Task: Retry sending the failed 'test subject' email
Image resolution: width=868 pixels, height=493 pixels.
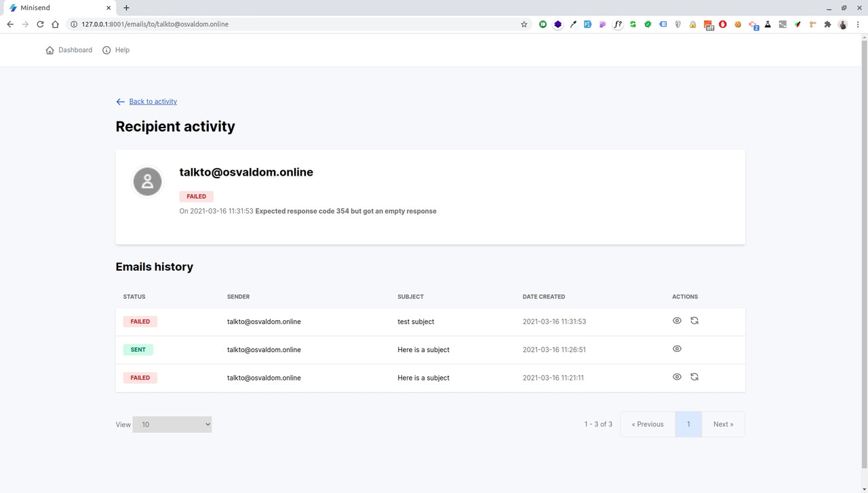Action: coord(694,320)
